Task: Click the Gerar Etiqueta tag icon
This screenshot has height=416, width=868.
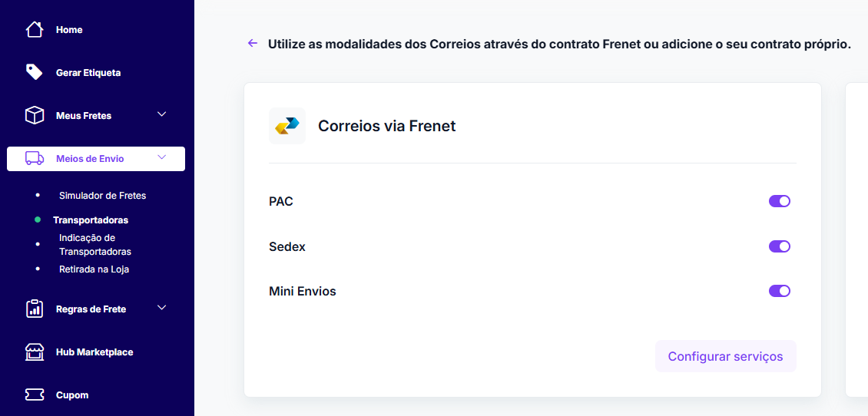Action: click(x=35, y=72)
